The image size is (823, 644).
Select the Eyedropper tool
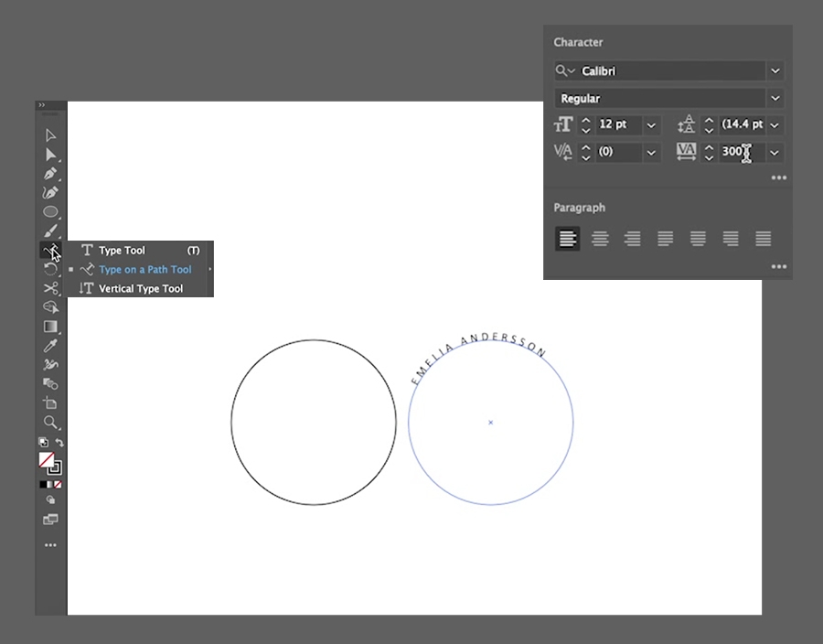50,346
